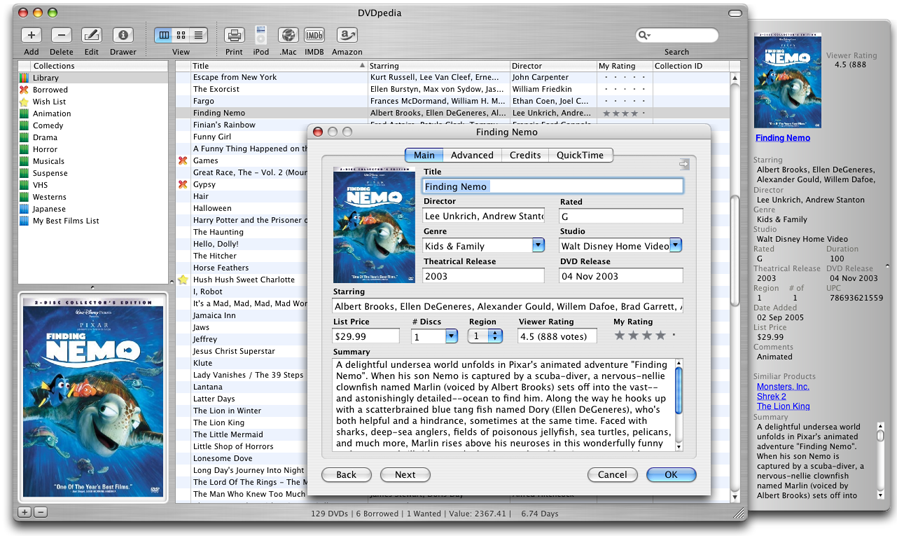Toggle toolbar pill button in title bar
897x536 pixels.
coord(735,13)
